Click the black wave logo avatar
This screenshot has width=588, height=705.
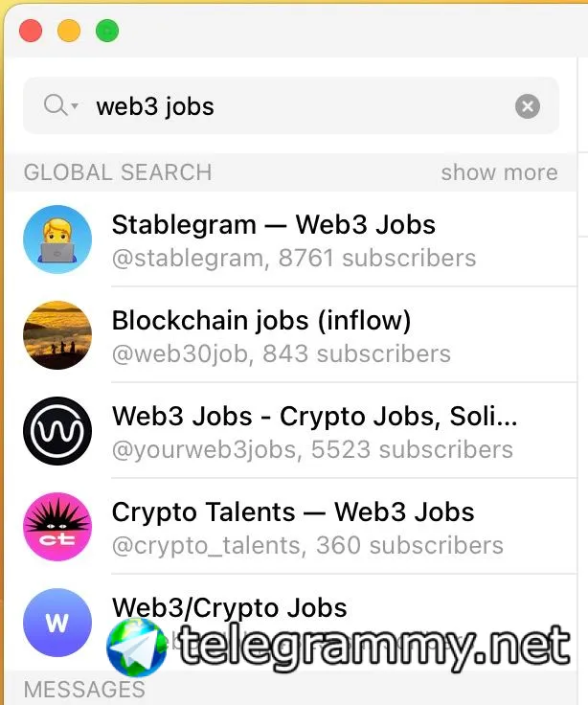pyautogui.click(x=57, y=431)
